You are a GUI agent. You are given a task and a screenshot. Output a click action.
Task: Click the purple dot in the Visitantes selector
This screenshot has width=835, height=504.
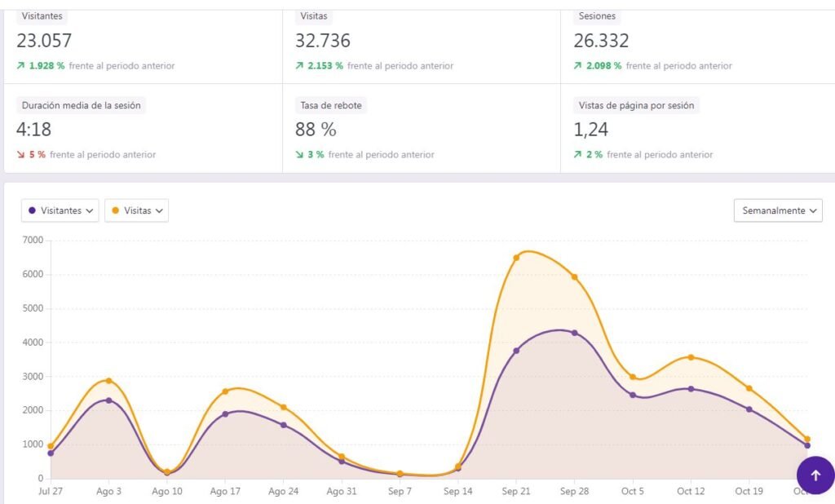pyautogui.click(x=32, y=210)
